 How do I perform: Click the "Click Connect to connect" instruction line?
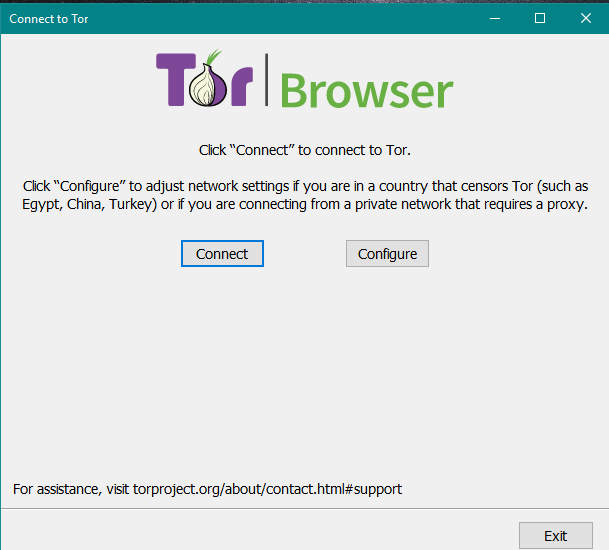click(305, 150)
